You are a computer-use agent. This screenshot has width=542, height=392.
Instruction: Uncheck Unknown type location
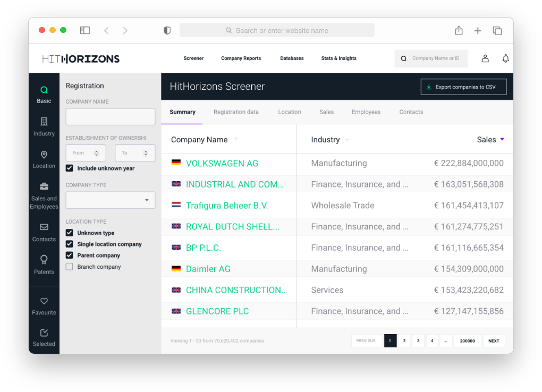[x=70, y=233]
